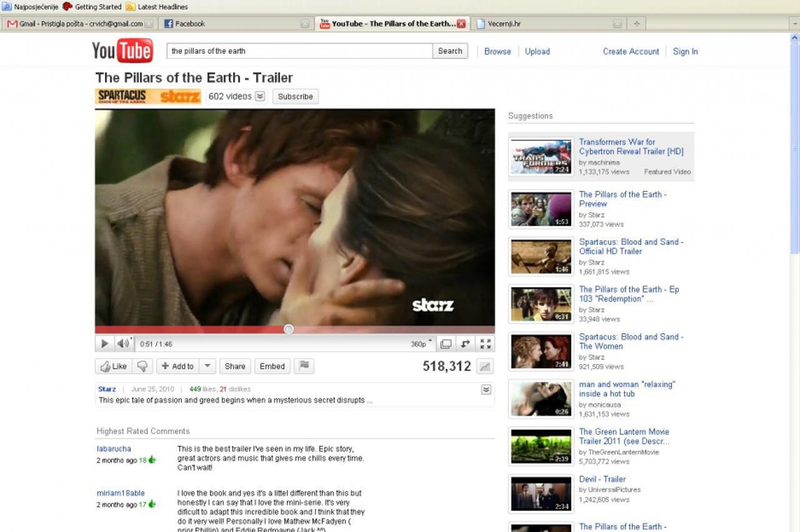Click the Green Lantern video thumbnail
Screen dimensions: 800x532
click(x=541, y=446)
